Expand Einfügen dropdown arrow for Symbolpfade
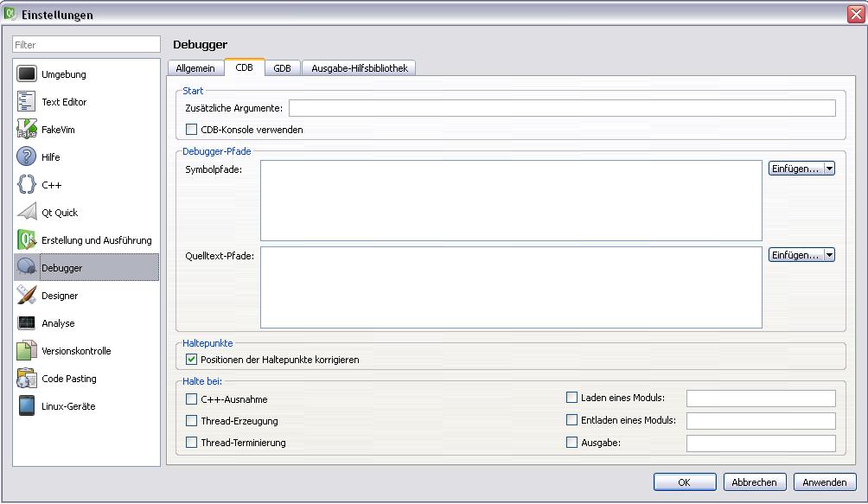This screenshot has width=868, height=504. tap(829, 169)
